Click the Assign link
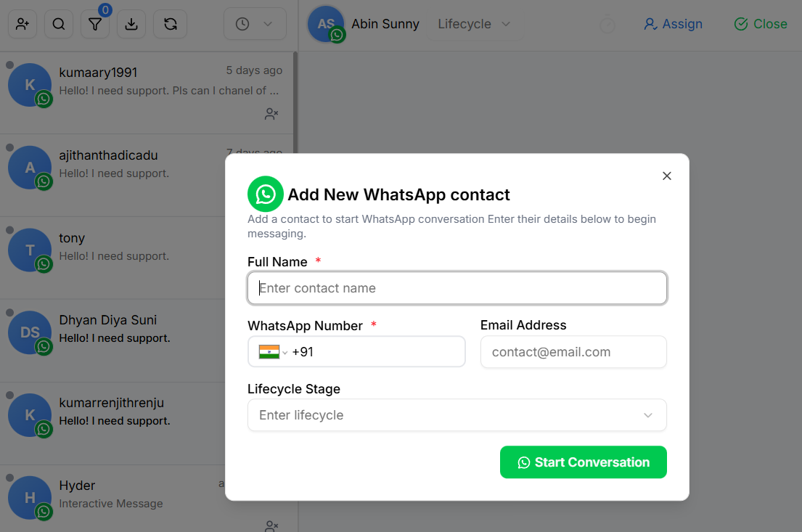Image resolution: width=802 pixels, height=532 pixels. [673, 24]
